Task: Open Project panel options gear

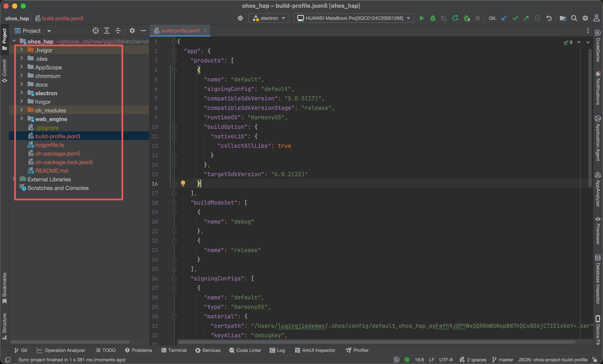Action: coord(132,31)
